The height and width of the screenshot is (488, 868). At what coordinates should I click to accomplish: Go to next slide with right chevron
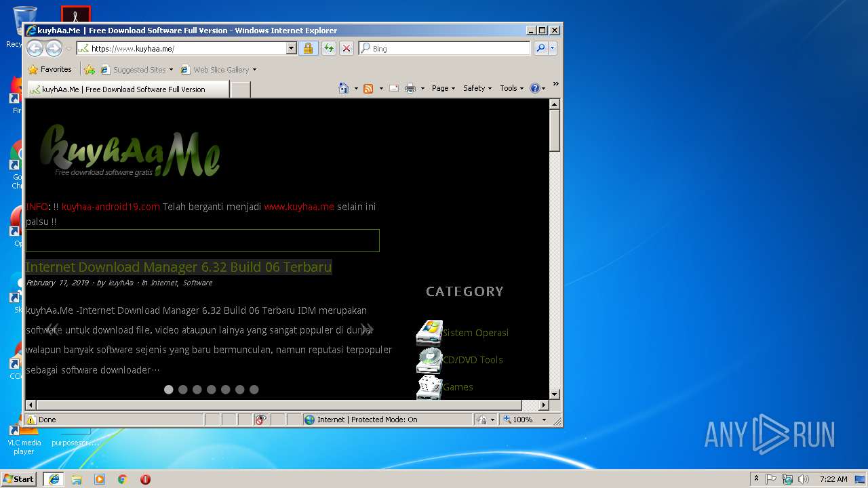[367, 329]
